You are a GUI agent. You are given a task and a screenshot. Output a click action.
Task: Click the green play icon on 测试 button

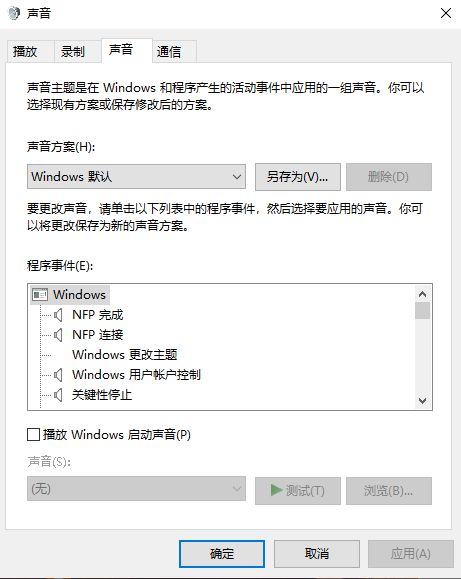(x=276, y=490)
